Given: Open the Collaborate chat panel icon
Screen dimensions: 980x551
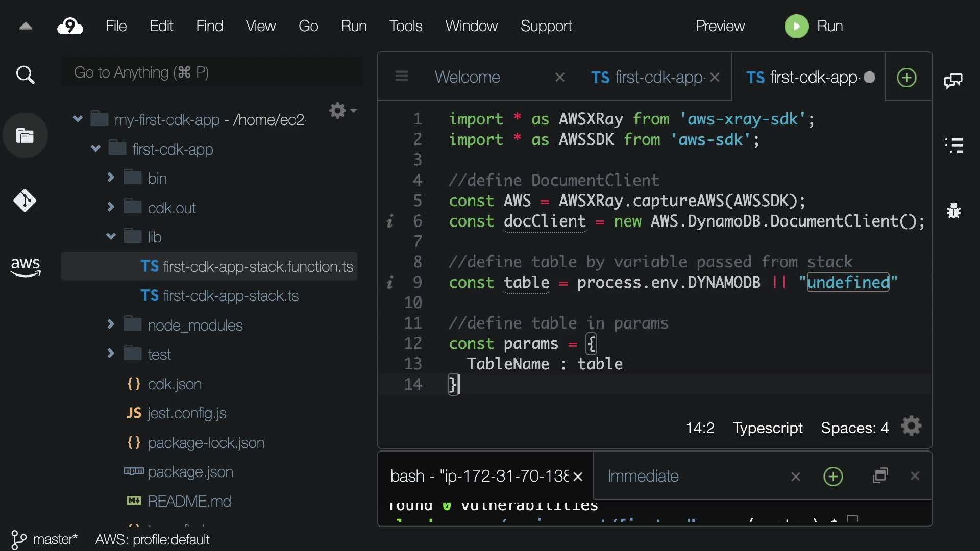Looking at the screenshot, I should coord(953,81).
